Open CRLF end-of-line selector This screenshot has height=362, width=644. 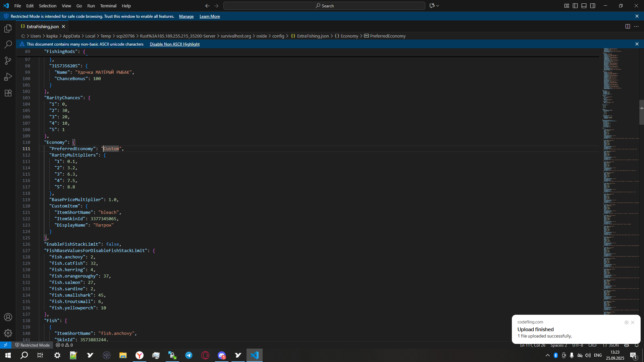tap(593, 345)
